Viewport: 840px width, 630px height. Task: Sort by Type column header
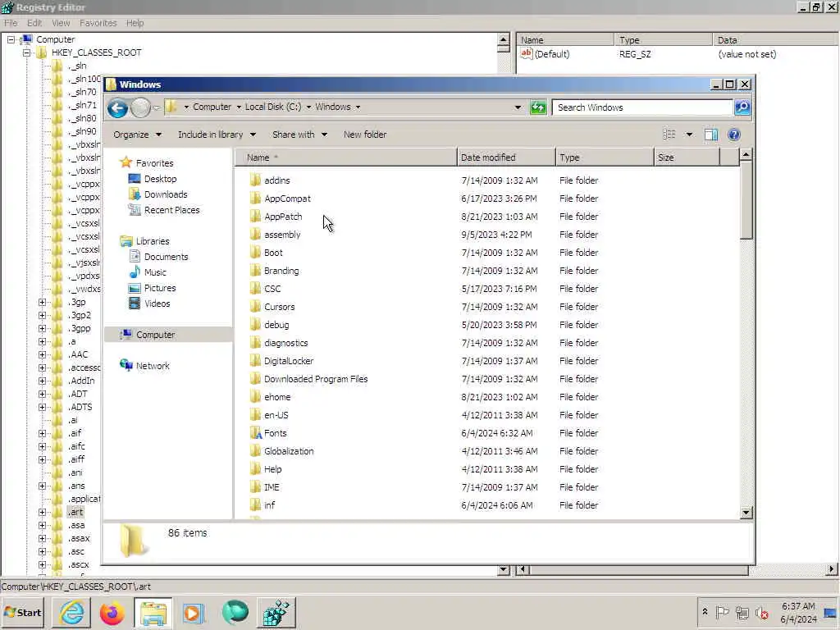coord(605,157)
